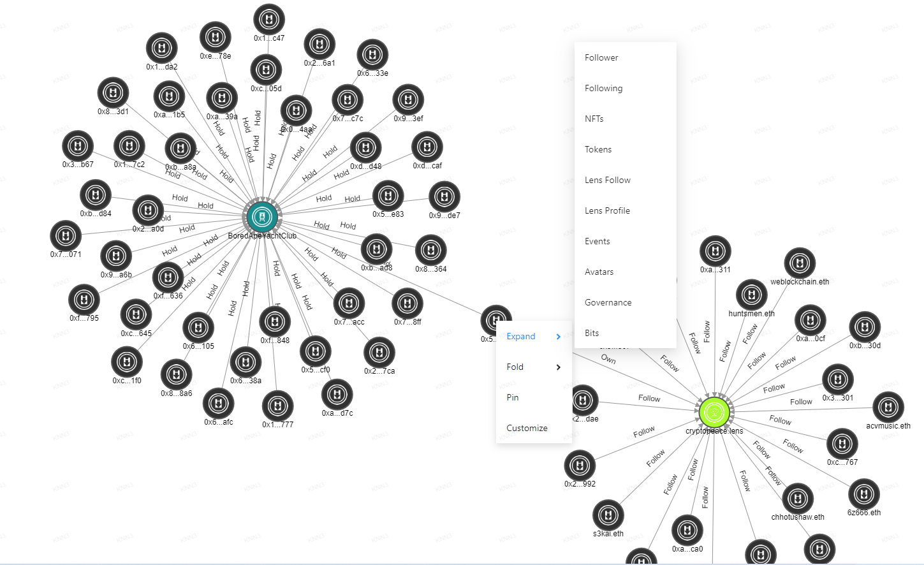
Task: Click the 0x8...8a6 node icon
Action: pyautogui.click(x=177, y=375)
